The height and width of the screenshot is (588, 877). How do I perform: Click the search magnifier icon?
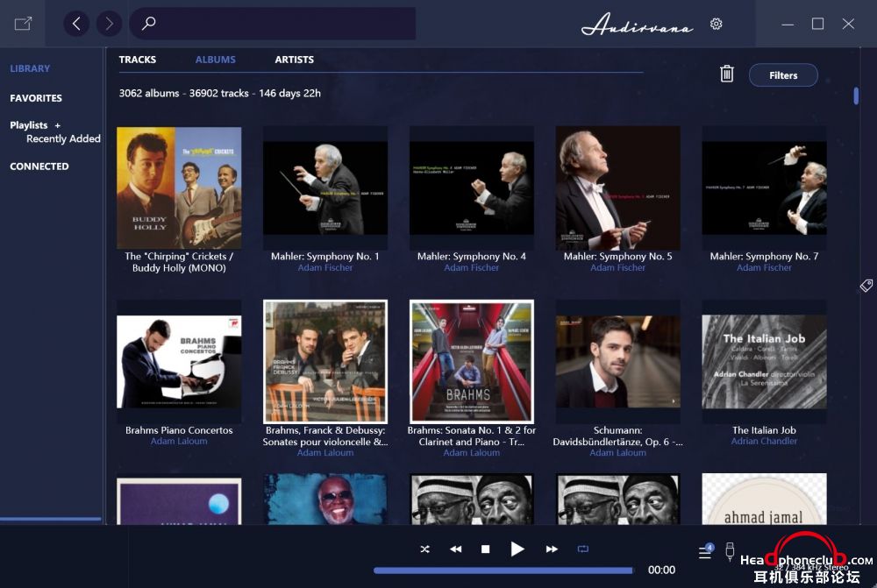[x=148, y=24]
